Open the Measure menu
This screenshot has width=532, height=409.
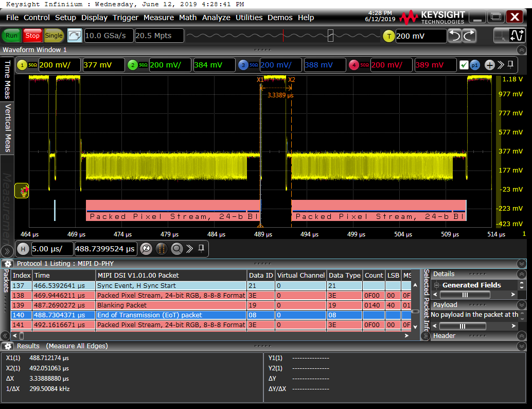(158, 18)
